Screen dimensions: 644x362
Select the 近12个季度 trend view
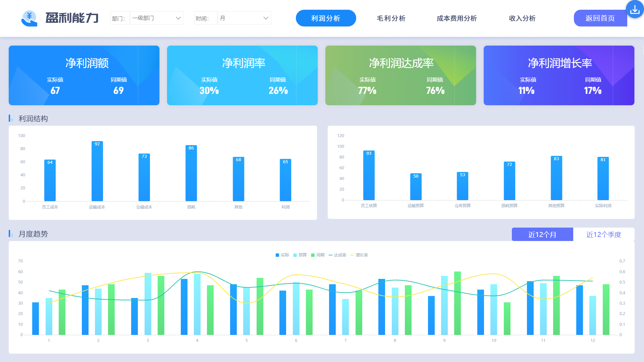coord(603,234)
